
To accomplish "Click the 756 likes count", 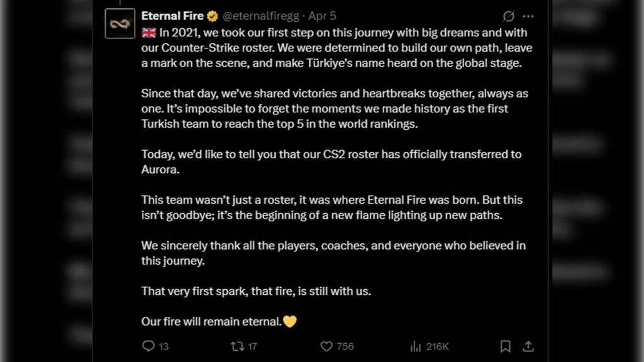I will [345, 346].
